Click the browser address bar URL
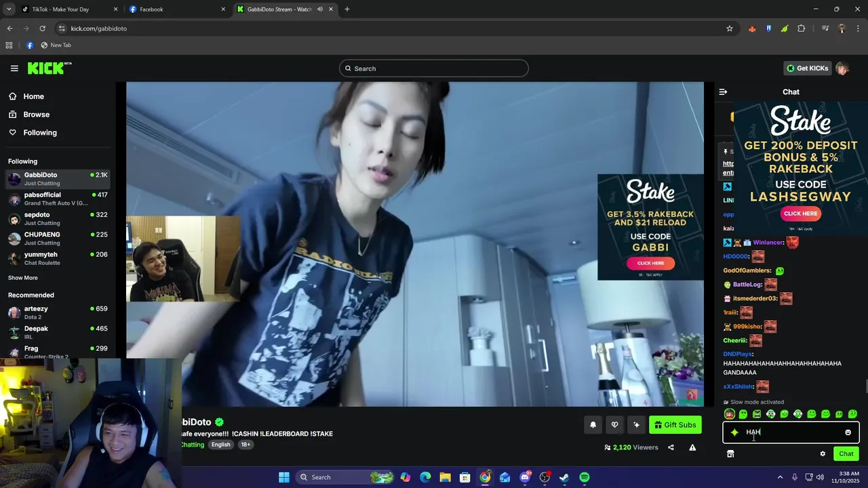The image size is (868, 488). [x=99, y=28]
